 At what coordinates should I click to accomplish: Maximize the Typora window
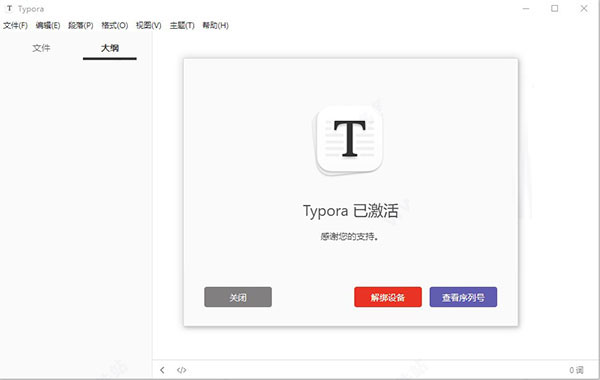click(554, 8)
